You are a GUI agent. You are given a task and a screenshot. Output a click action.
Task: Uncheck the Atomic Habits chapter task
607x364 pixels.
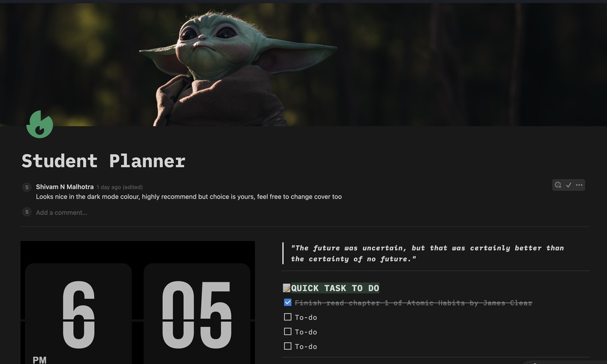(287, 302)
